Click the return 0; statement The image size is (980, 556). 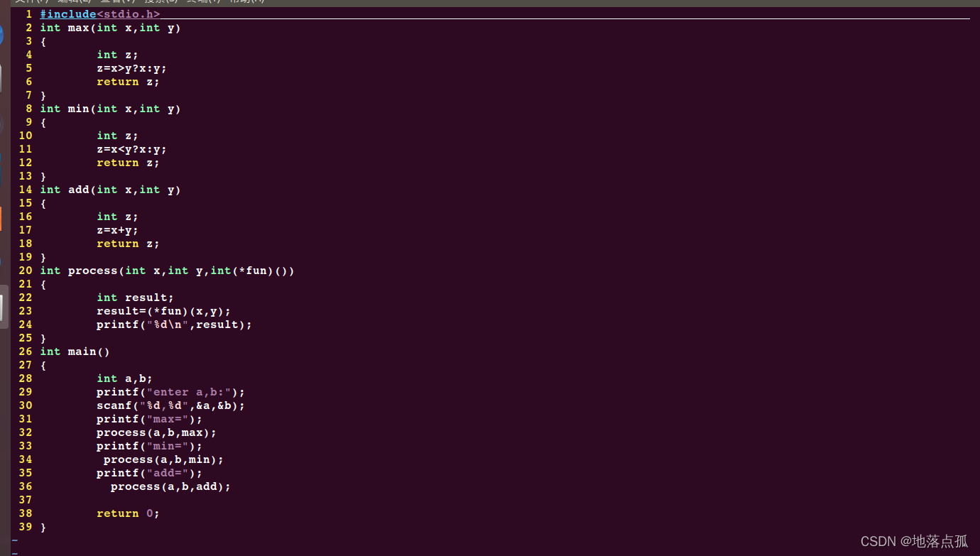pyautogui.click(x=129, y=513)
